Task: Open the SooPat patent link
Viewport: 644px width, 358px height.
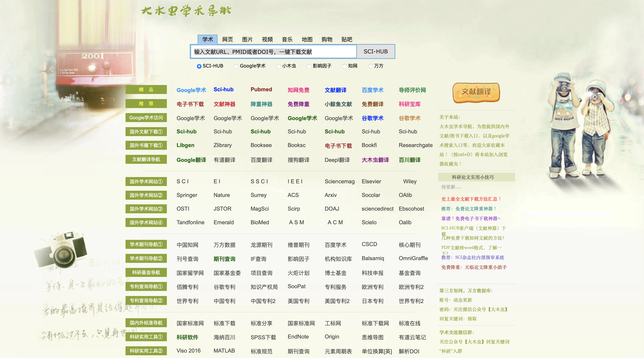Action: [296, 286]
